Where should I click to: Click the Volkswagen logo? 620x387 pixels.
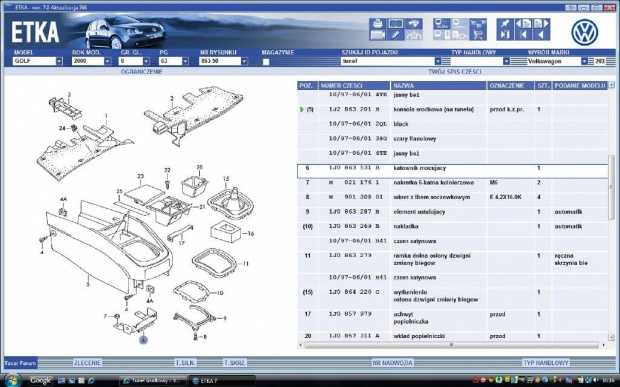tap(584, 32)
